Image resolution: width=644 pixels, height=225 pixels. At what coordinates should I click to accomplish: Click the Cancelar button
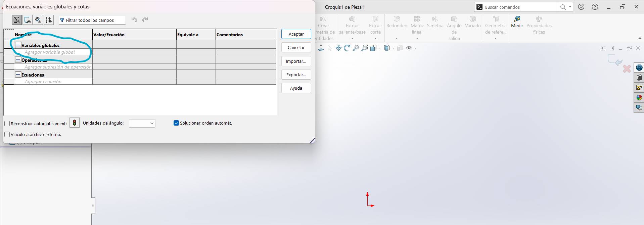tap(296, 47)
